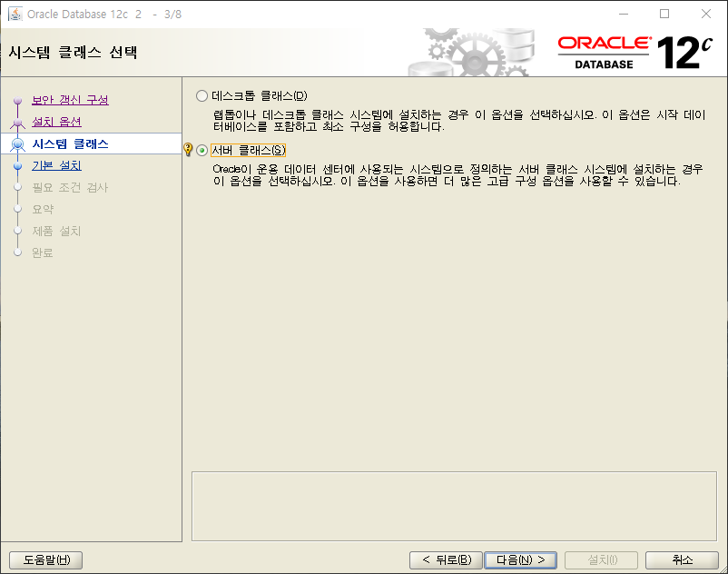Click the 도움말(H) help button
Viewport: 728px width, 574px height.
coord(46,560)
